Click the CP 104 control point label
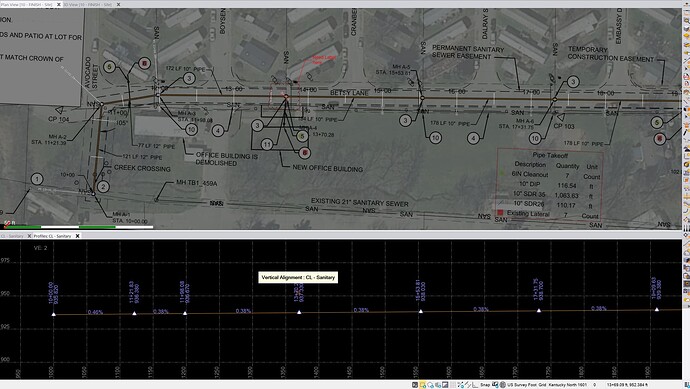The image size is (690, 389). [59, 119]
